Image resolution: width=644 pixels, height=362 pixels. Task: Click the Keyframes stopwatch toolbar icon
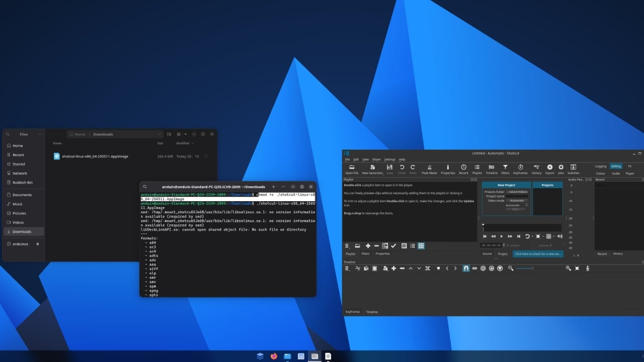[x=520, y=169]
